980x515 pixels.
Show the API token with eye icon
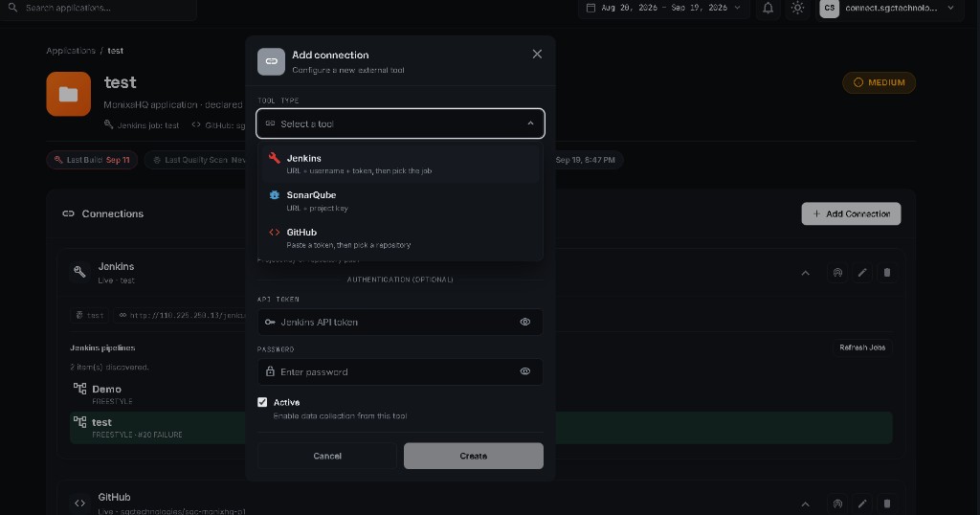tap(525, 322)
